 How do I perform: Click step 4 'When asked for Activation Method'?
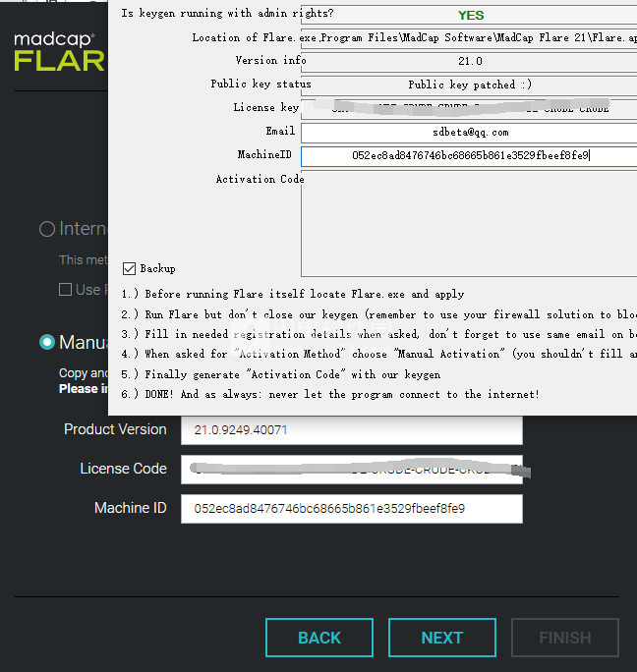coord(378,354)
